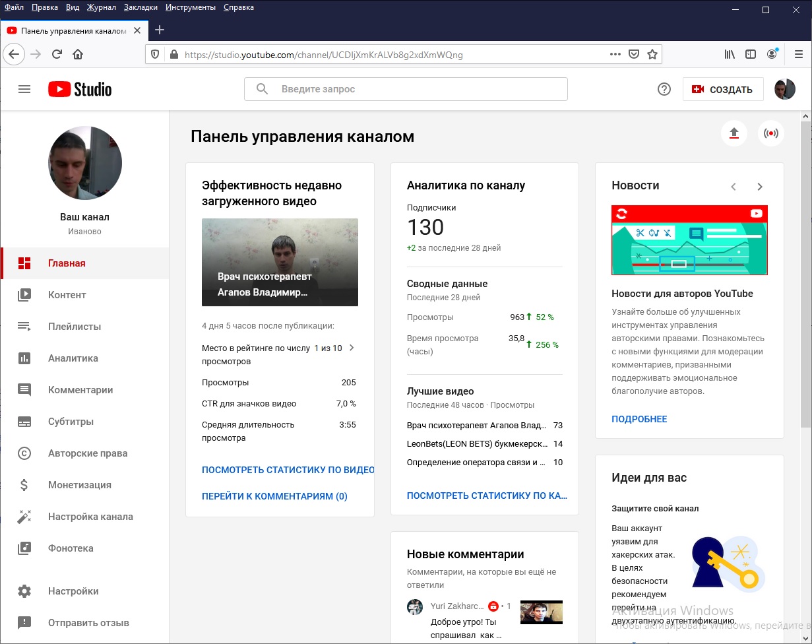Open the Инструменты menu
The width and height of the screenshot is (812, 644).
[x=191, y=7]
